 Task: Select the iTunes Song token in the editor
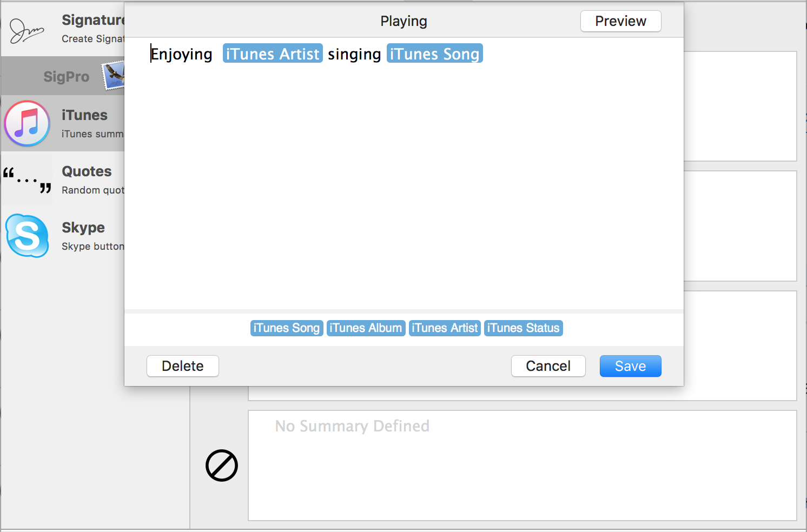(434, 54)
